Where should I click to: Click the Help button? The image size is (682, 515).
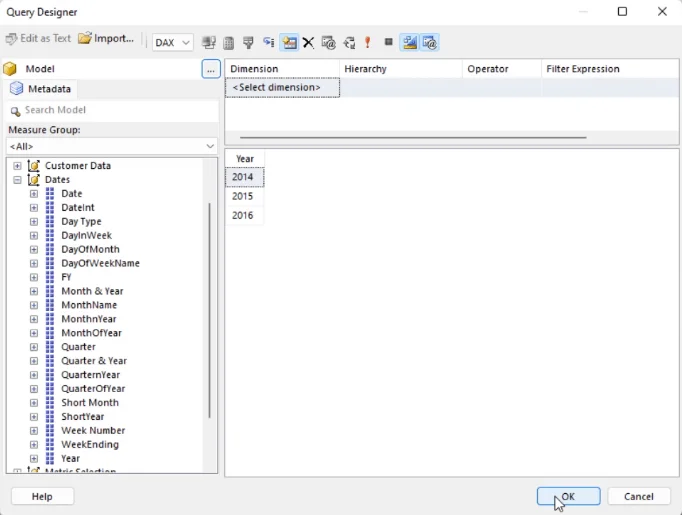pos(42,496)
